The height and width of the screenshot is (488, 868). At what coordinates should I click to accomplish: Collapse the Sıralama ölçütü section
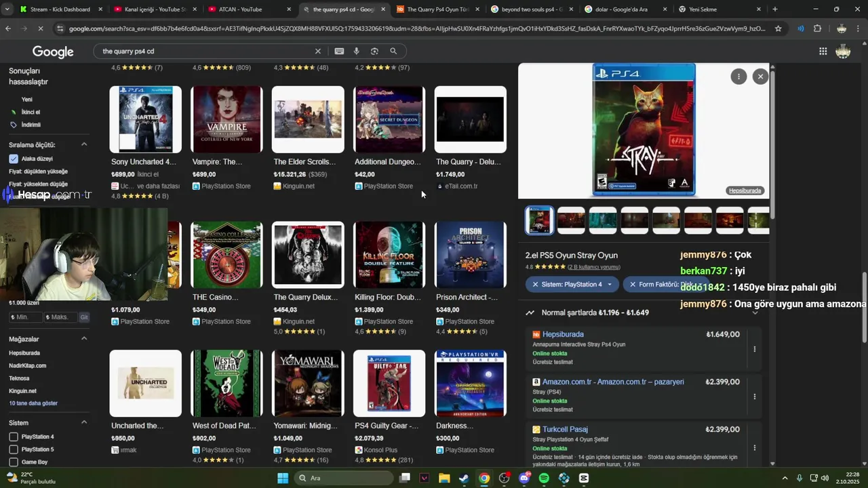tap(84, 144)
